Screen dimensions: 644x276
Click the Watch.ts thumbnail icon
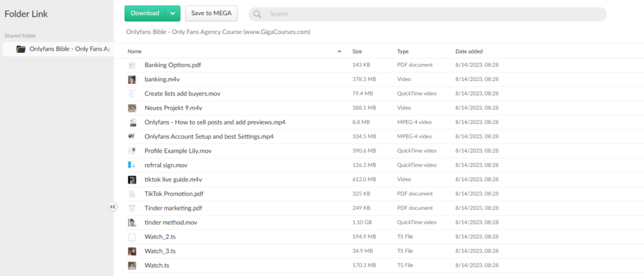click(132, 265)
